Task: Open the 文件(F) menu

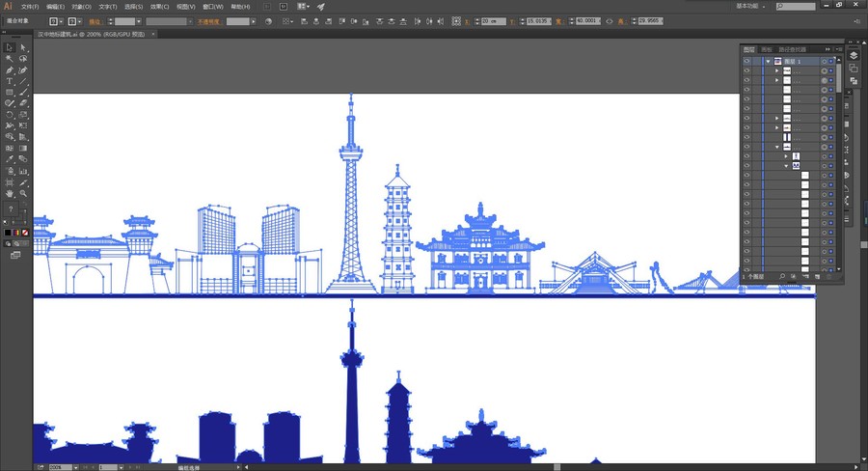Action: [30, 7]
